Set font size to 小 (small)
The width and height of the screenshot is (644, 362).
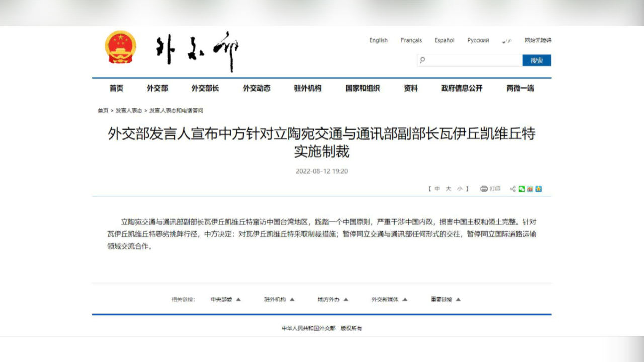(460, 189)
